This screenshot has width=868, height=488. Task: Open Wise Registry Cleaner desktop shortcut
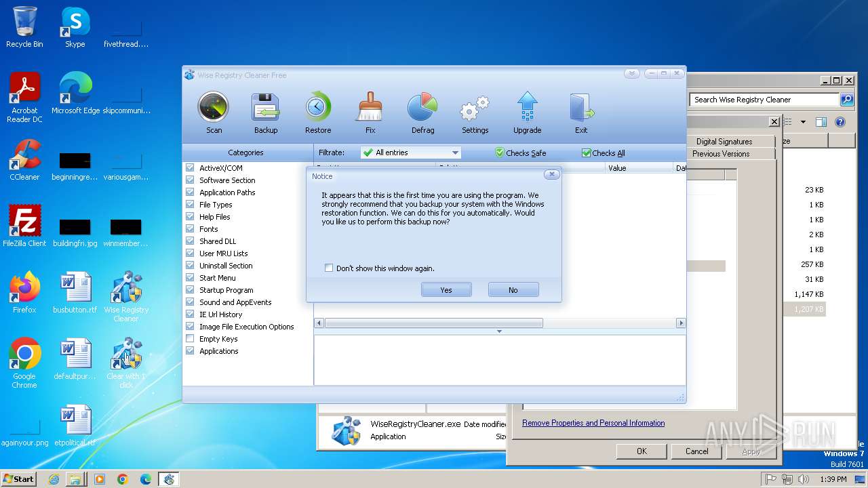click(126, 297)
